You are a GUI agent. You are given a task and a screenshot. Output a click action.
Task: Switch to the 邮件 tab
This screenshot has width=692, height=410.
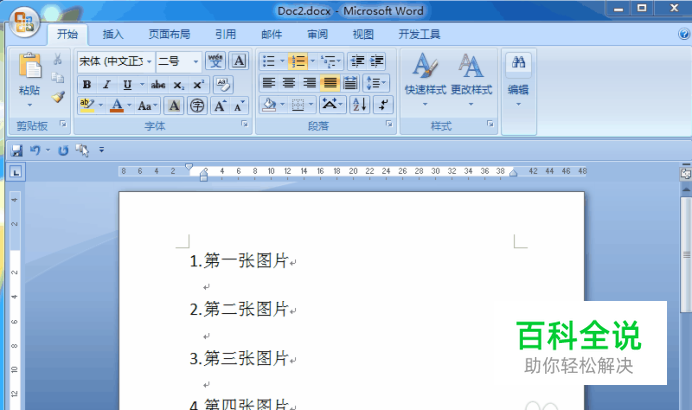point(271,34)
